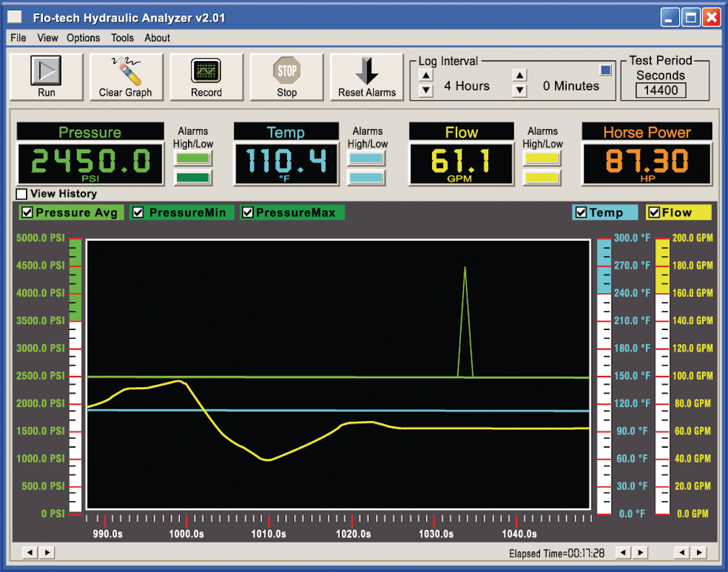The image size is (728, 572).
Task: Start logging with the Record icon
Action: pyautogui.click(x=206, y=71)
